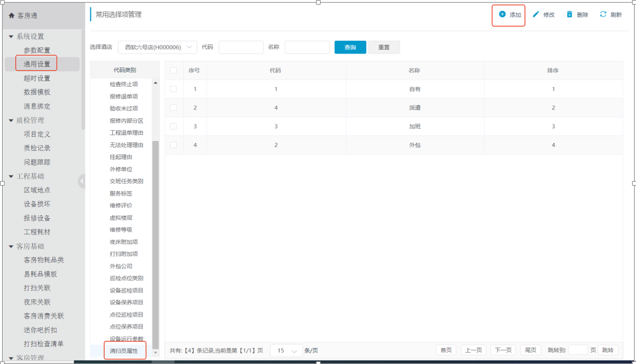
Task: Open the 选择酒店 hotel dropdown
Action: pyautogui.click(x=158, y=47)
